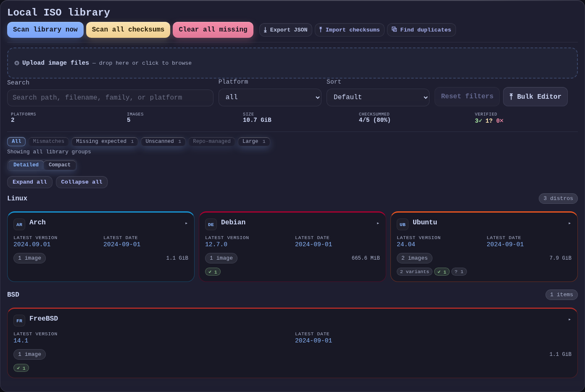
Task: Click the Export JSON download icon
Action: (x=265, y=30)
